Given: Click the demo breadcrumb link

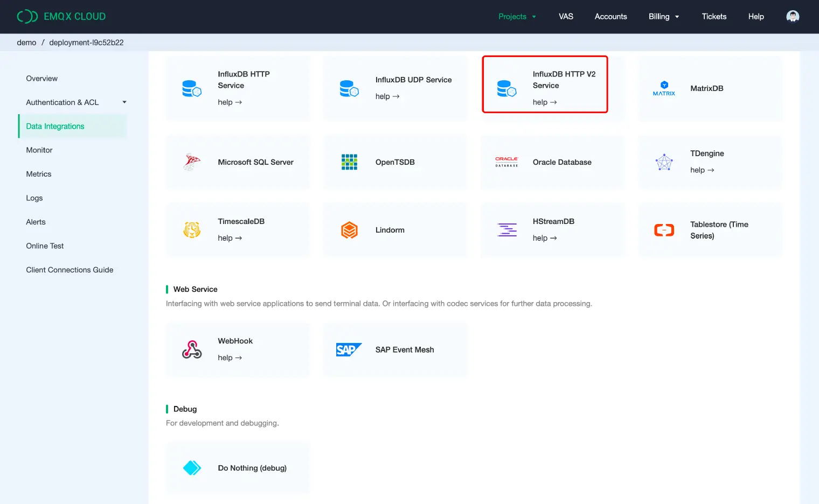Looking at the screenshot, I should tap(26, 43).
